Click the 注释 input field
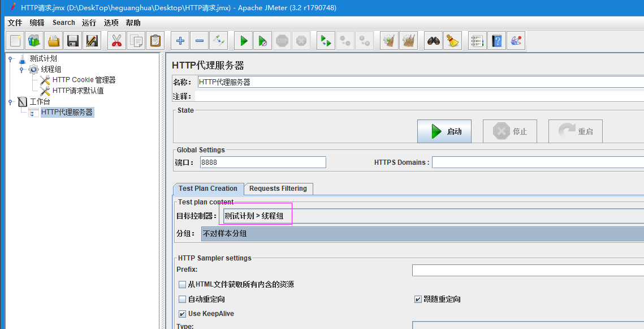This screenshot has width=644, height=329. click(x=420, y=96)
